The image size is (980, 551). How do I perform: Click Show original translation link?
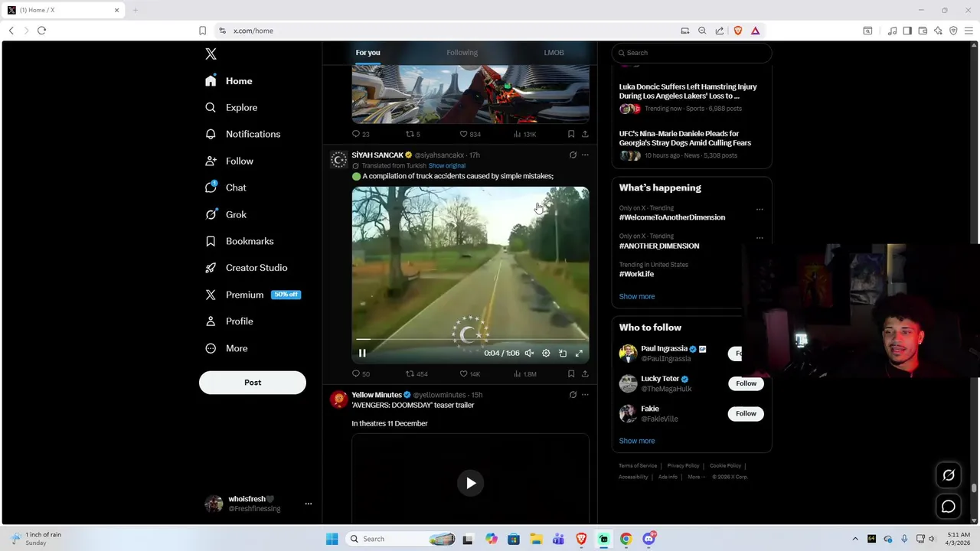446,166
